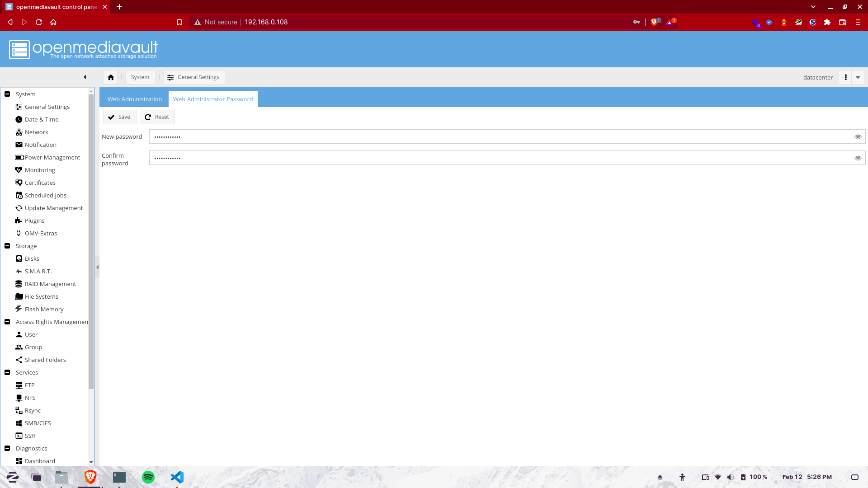The image size is (868, 488).
Task: Reset the password form
Action: pyautogui.click(x=157, y=117)
